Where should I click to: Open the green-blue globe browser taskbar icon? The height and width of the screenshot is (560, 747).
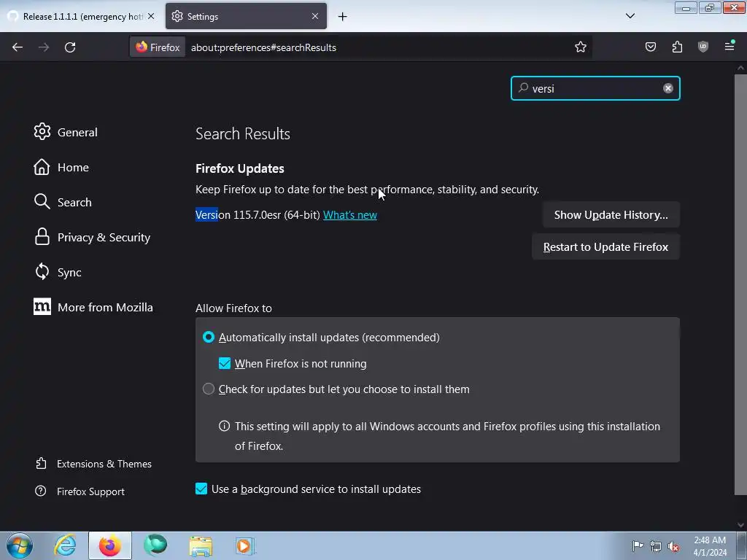tap(155, 545)
